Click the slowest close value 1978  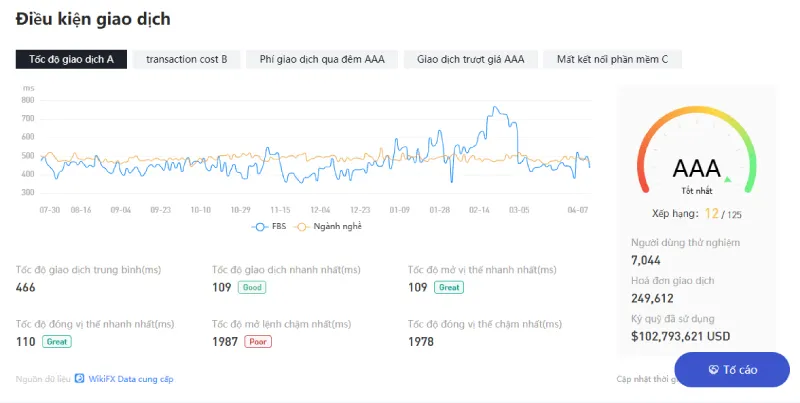pyautogui.click(x=421, y=342)
